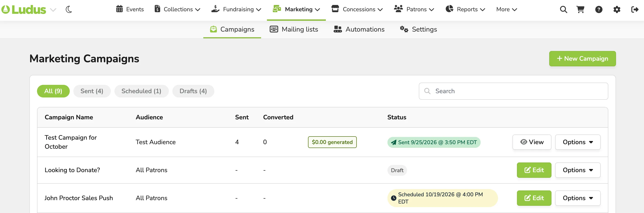
Task: Click the campaign Search field
Action: click(513, 91)
